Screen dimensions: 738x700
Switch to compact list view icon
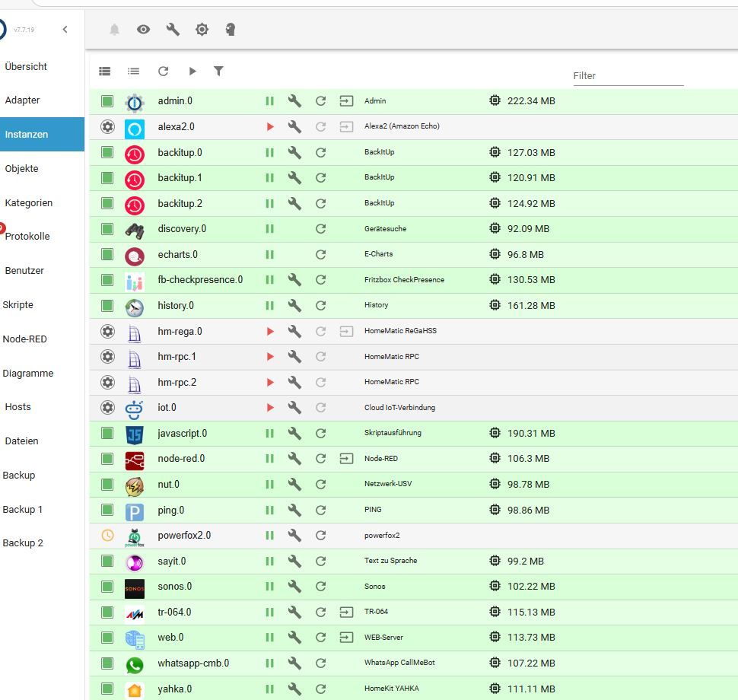click(x=134, y=71)
